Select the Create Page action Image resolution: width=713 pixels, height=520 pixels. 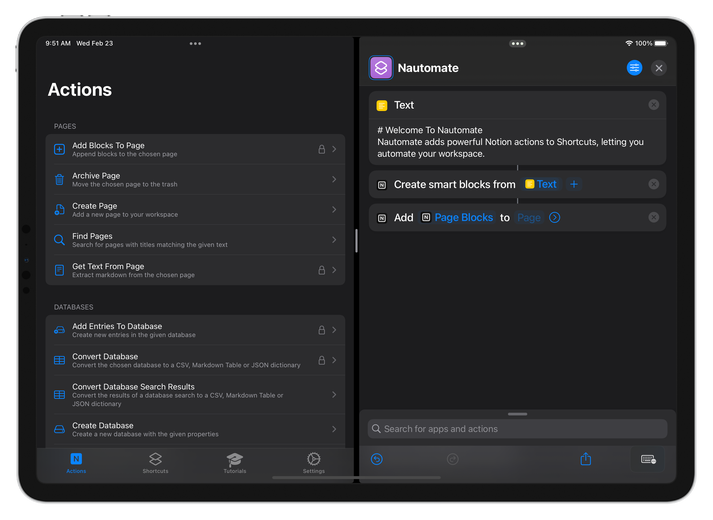(x=195, y=210)
